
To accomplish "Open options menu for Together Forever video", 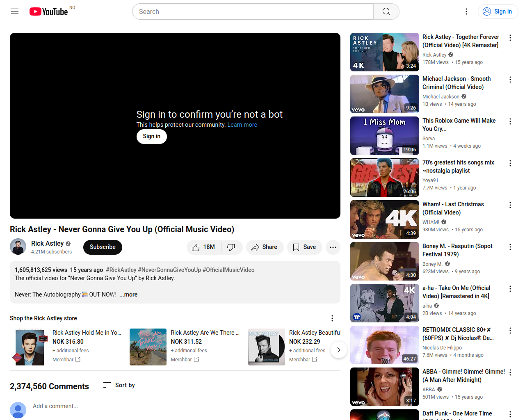I will tap(510, 38).
